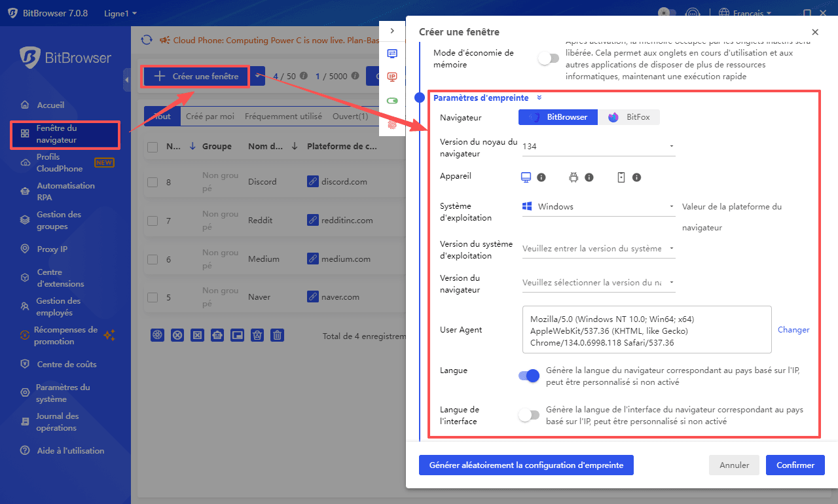Open the Système d'exploitation Windows dropdown
The image size is (838, 504).
click(598, 207)
